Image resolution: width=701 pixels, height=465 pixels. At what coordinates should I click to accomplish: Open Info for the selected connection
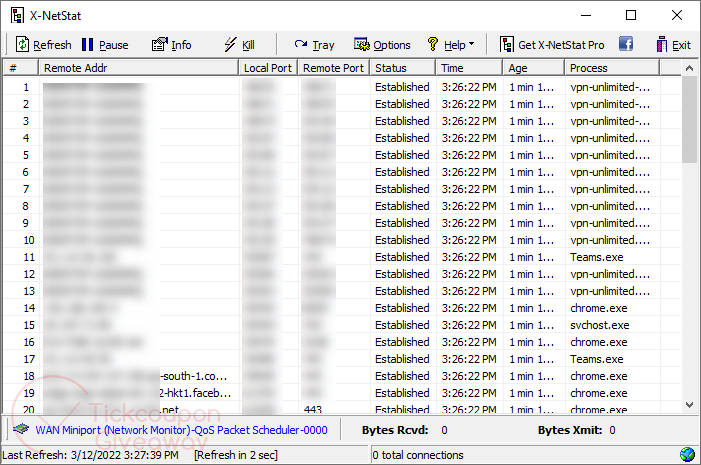point(172,45)
